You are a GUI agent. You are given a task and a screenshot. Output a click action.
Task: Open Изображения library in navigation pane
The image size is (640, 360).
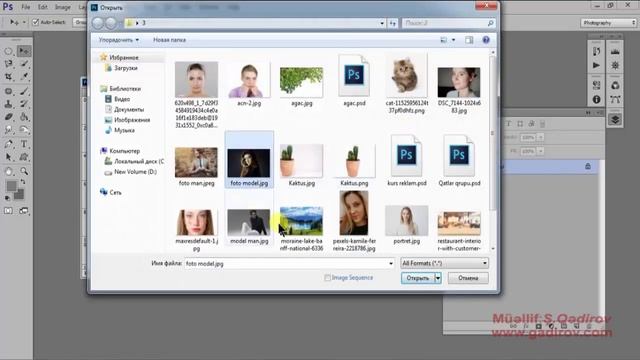132,120
